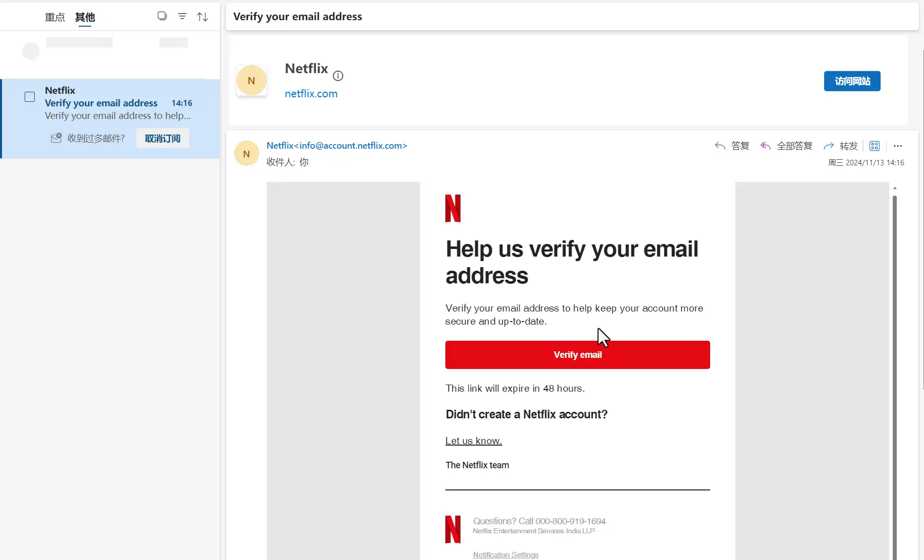
Task: Open the apps grid icon in message toolbar
Action: point(875,146)
